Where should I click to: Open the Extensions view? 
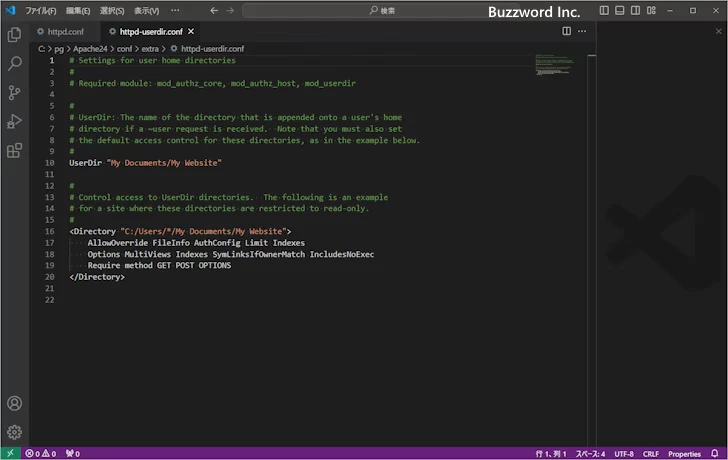pyautogui.click(x=14, y=151)
